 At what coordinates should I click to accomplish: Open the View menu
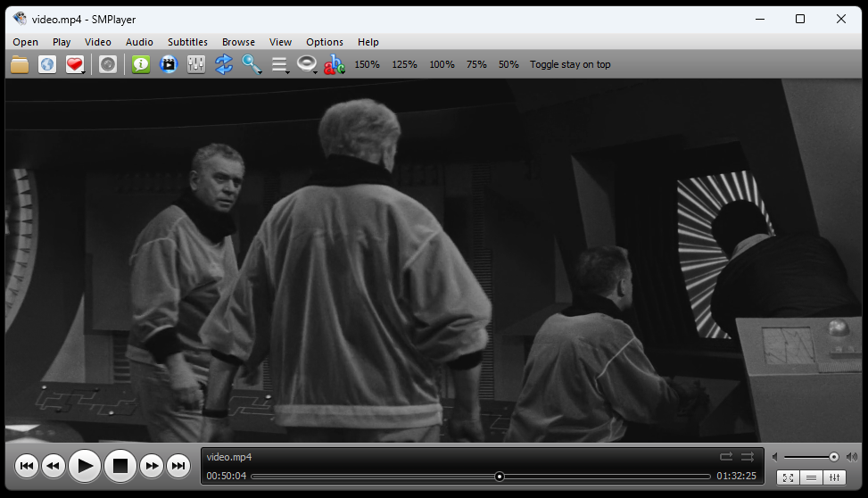click(x=281, y=42)
